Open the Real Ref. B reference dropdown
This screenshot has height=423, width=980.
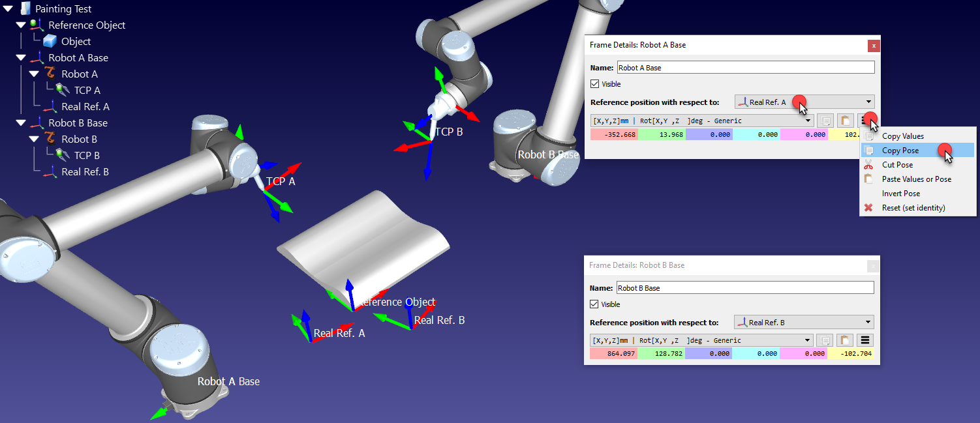coord(804,323)
